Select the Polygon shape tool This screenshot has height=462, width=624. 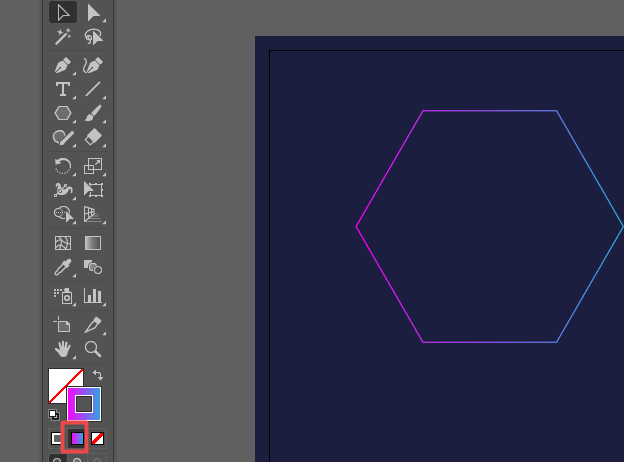pyautogui.click(x=63, y=113)
